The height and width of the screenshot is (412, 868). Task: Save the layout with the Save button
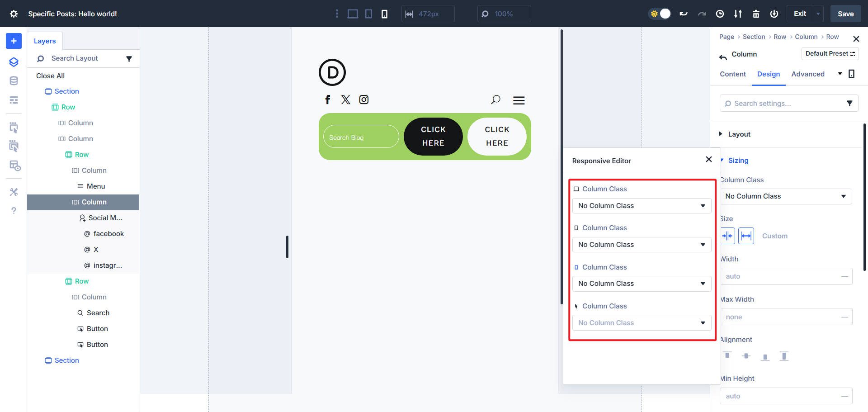point(845,14)
